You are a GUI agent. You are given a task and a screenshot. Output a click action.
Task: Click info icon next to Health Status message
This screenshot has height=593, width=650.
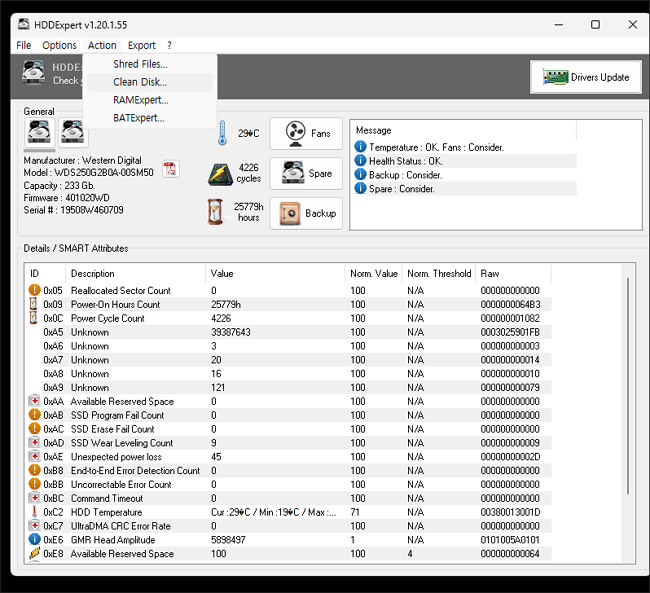pyautogui.click(x=360, y=160)
